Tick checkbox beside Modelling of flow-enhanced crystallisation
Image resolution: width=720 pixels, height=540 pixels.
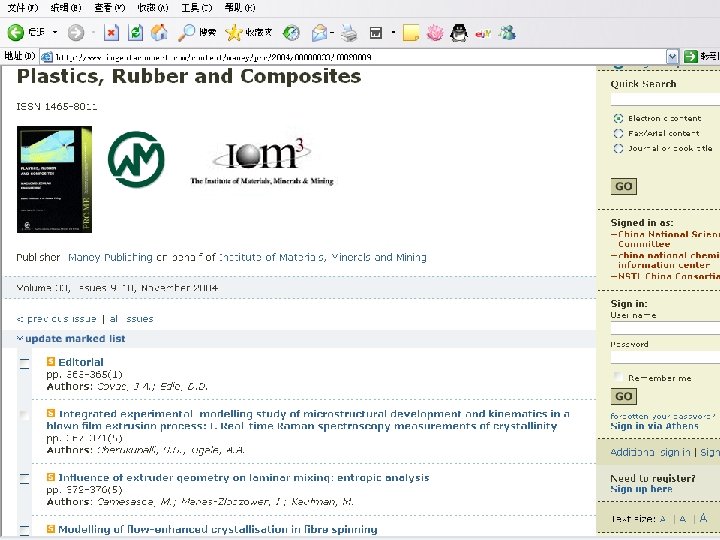coord(24,530)
